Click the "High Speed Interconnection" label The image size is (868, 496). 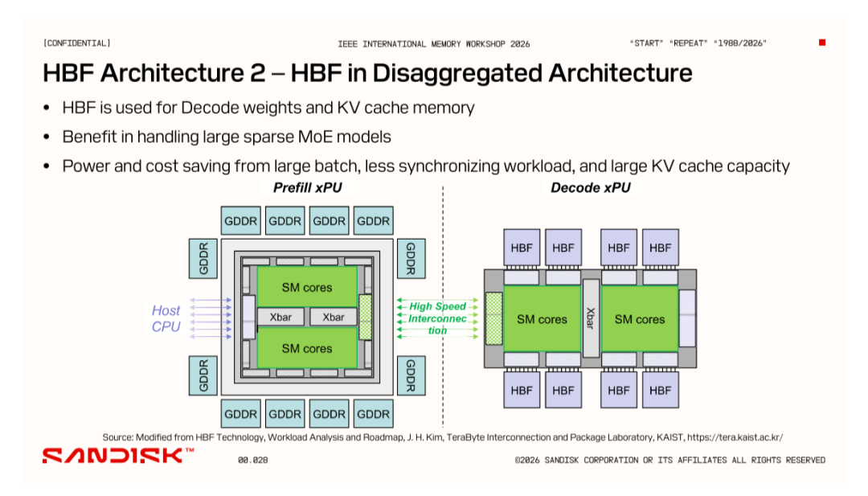click(x=437, y=318)
